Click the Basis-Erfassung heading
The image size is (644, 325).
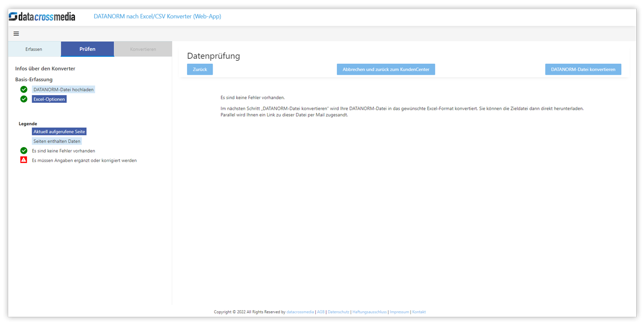34,79
